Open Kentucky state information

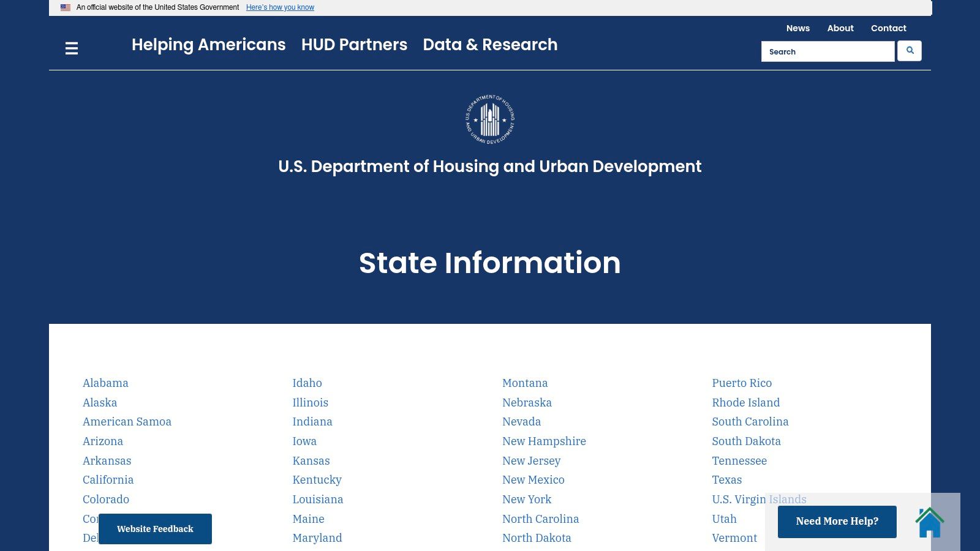317,480
